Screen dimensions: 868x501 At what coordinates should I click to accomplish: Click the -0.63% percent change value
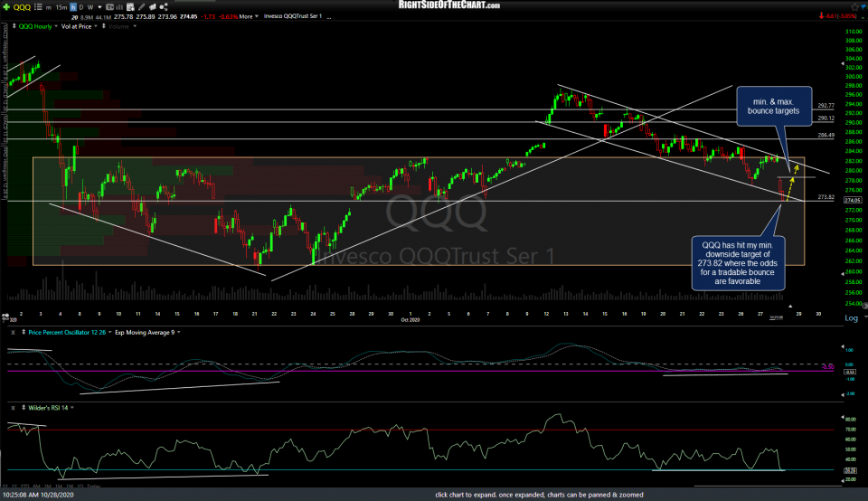(228, 16)
